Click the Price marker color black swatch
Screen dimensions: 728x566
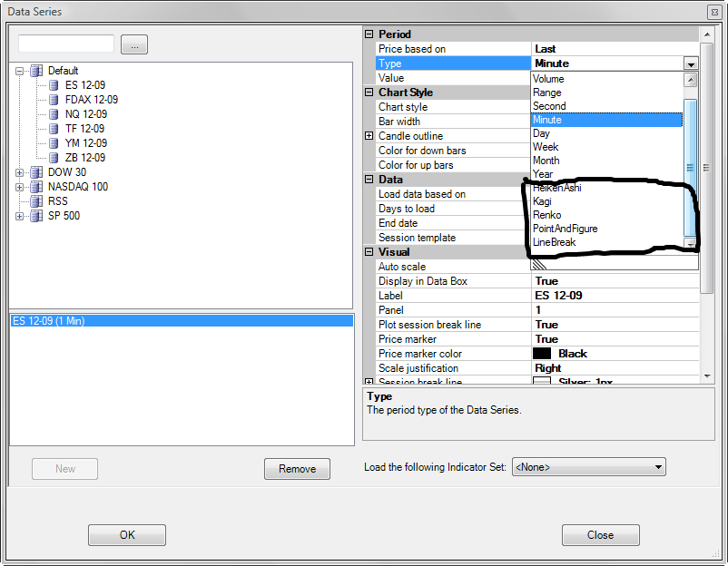542,354
